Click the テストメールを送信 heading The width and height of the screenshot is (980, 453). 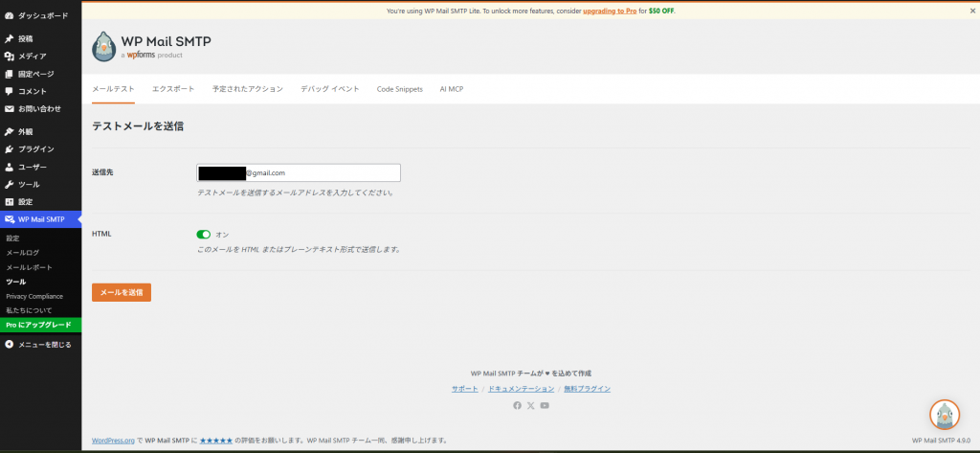point(138,125)
